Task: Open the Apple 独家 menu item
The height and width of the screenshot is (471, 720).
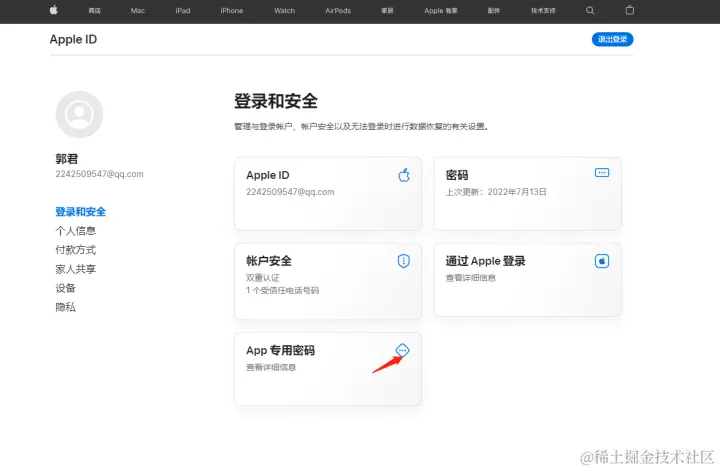Action: coord(441,11)
